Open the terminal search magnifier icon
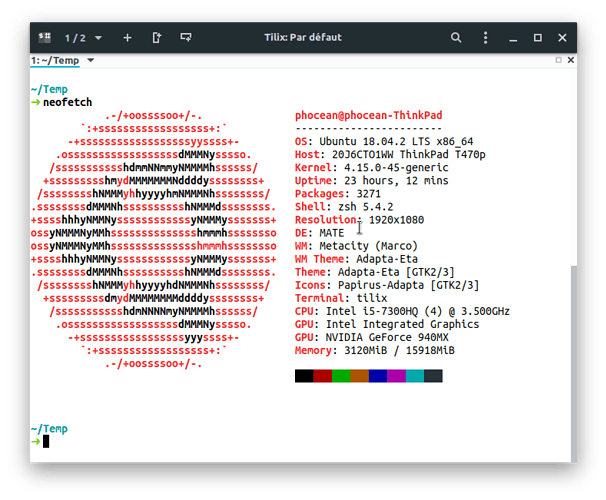606x500 pixels. pyautogui.click(x=456, y=37)
